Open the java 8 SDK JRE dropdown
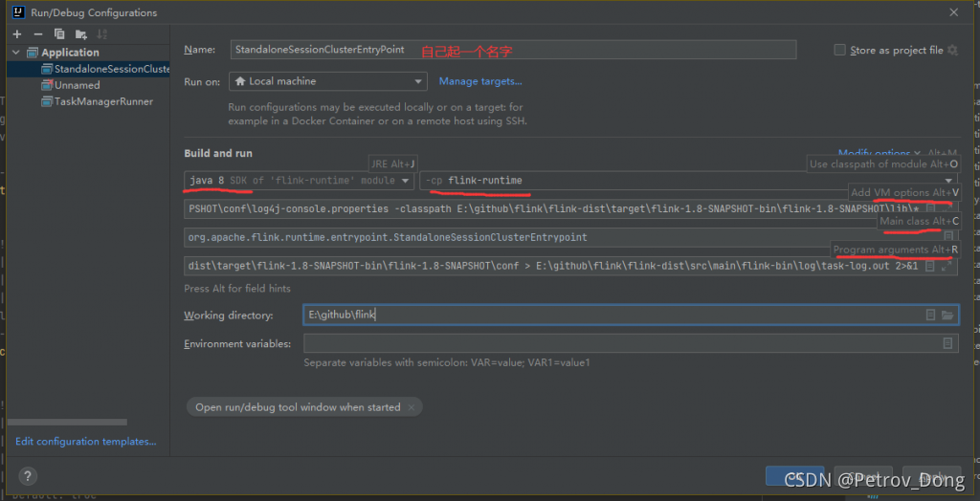Image resolution: width=980 pixels, height=501 pixels. (300, 181)
